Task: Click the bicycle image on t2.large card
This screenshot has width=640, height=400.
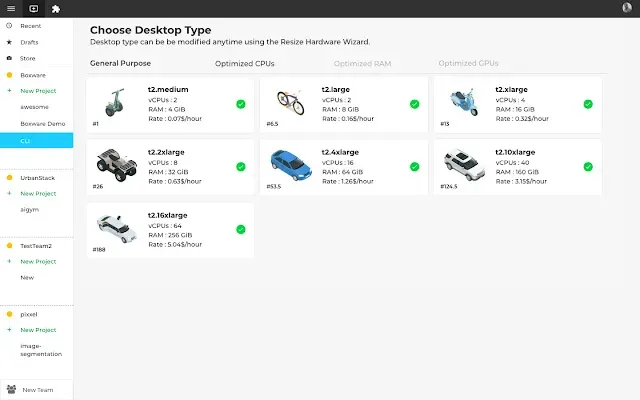Action: (x=291, y=101)
